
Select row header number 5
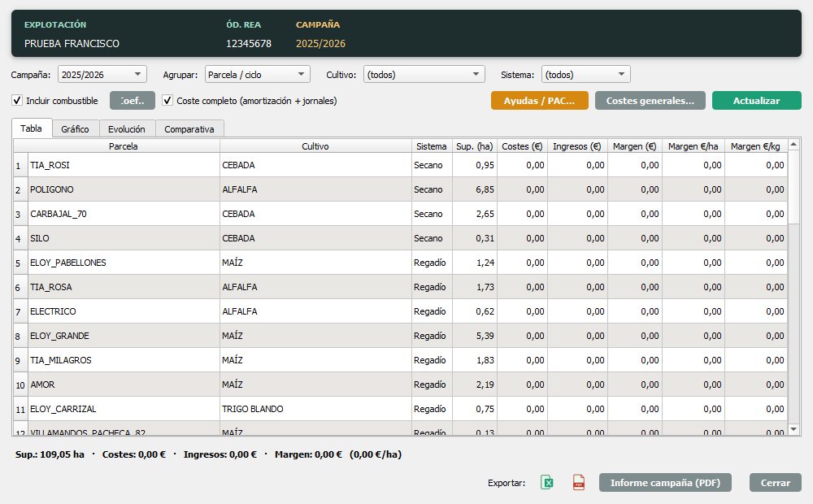tap(20, 263)
